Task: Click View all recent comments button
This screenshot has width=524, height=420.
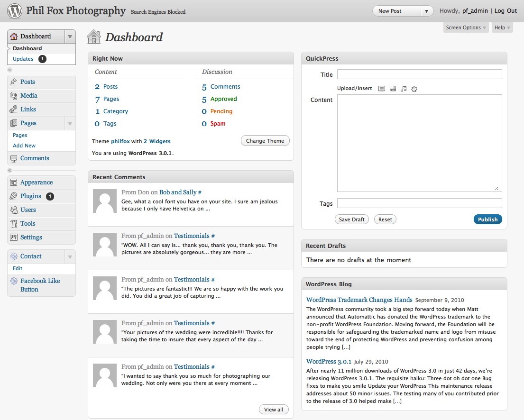Action: click(x=274, y=410)
